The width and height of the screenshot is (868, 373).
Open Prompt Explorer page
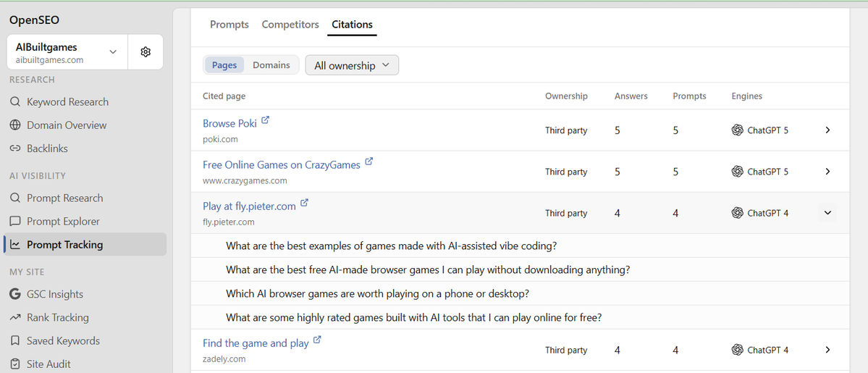coord(85,221)
